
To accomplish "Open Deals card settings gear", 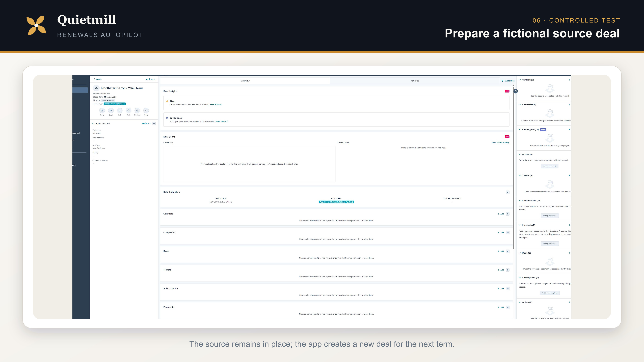I will (507, 251).
